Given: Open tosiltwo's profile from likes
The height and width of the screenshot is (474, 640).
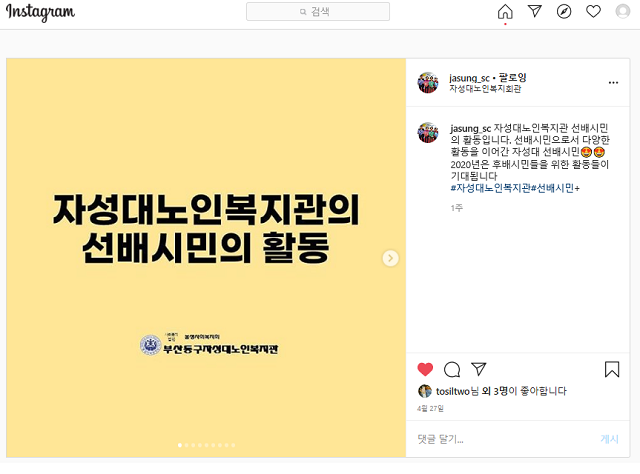Looking at the screenshot, I should tap(453, 391).
